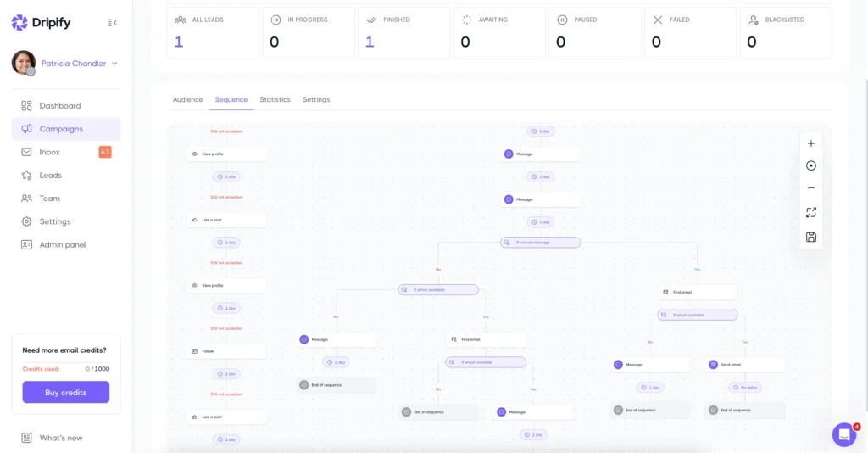The width and height of the screenshot is (868, 453).
Task: Open Admin panel from sidebar
Action: 62,244
